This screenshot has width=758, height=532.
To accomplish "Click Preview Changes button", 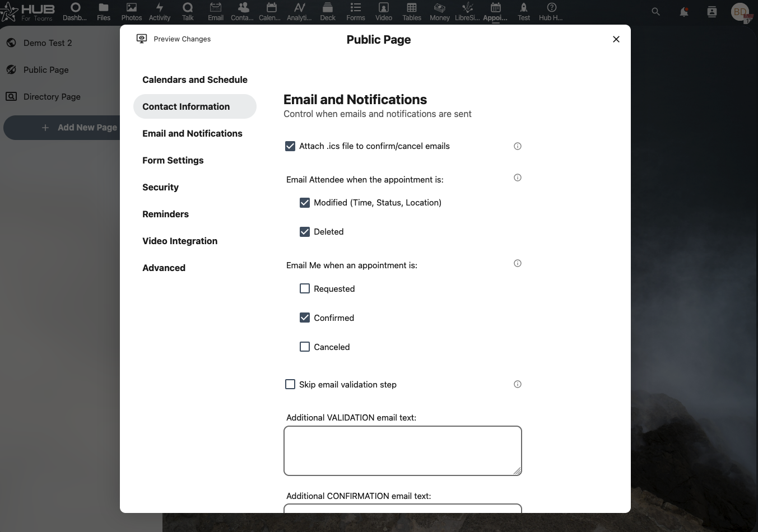I will 174,39.
